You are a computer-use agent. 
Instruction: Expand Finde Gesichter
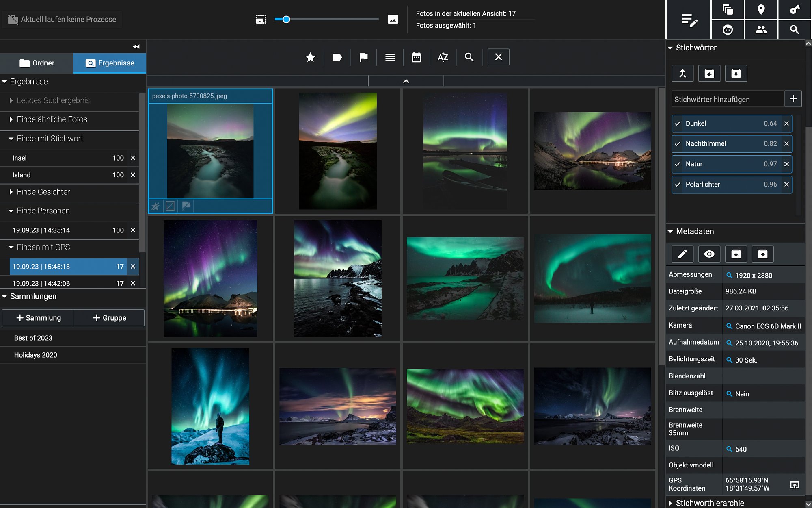click(11, 192)
